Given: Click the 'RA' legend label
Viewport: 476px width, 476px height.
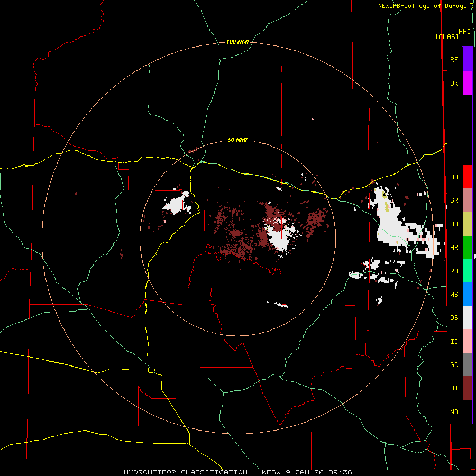Looking at the screenshot, I should point(454,271).
